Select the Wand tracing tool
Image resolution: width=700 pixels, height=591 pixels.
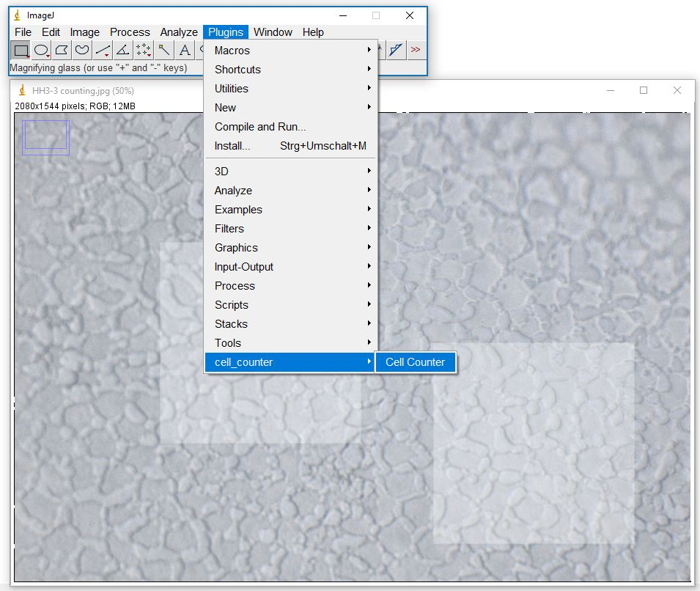(164, 50)
